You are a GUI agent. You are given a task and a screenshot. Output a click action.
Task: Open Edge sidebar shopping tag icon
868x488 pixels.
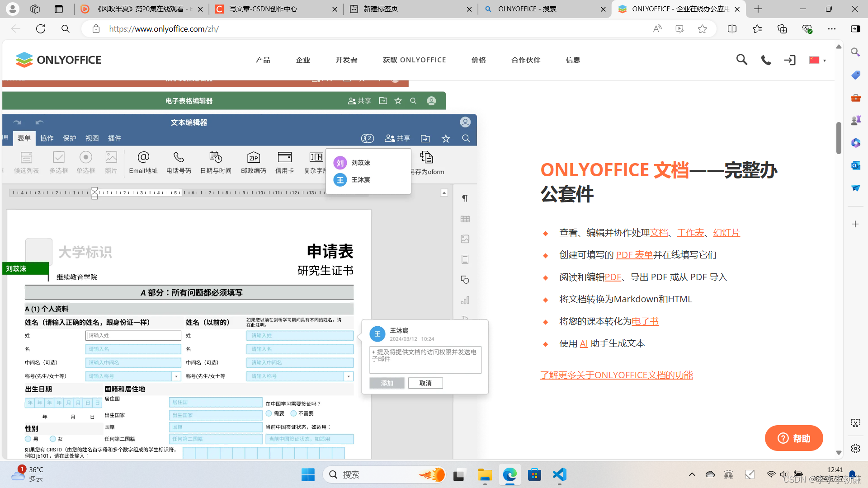tap(855, 75)
